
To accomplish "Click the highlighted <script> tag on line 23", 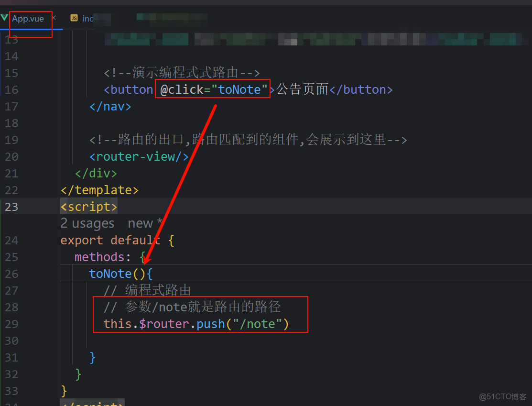I will 88,207.
